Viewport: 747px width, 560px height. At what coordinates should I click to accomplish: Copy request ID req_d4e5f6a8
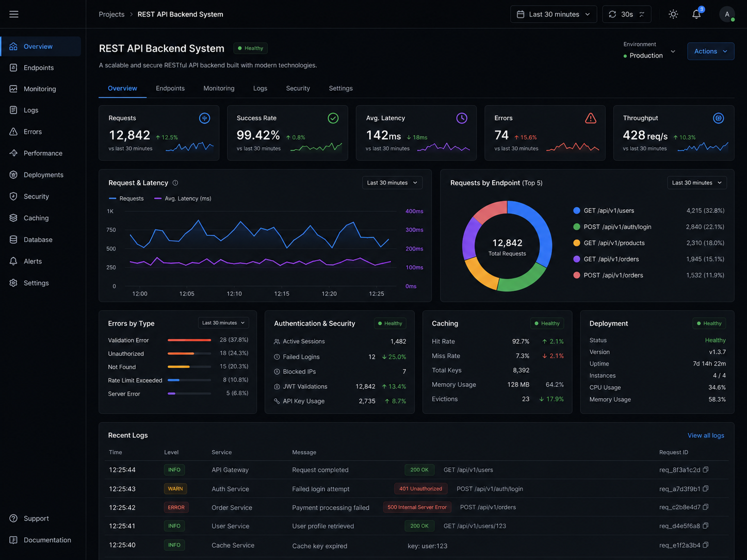706,526
